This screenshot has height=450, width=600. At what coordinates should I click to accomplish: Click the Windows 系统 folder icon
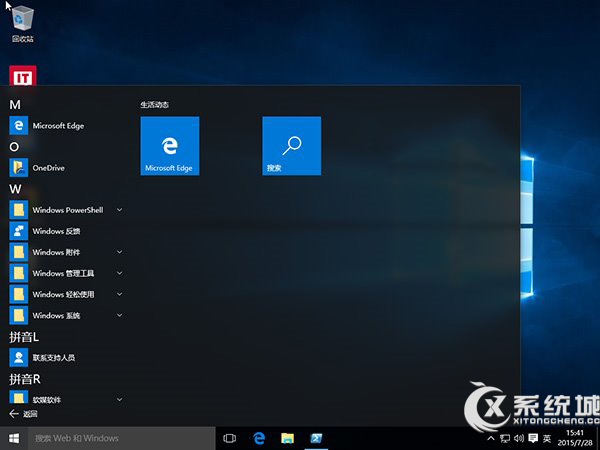coord(18,315)
